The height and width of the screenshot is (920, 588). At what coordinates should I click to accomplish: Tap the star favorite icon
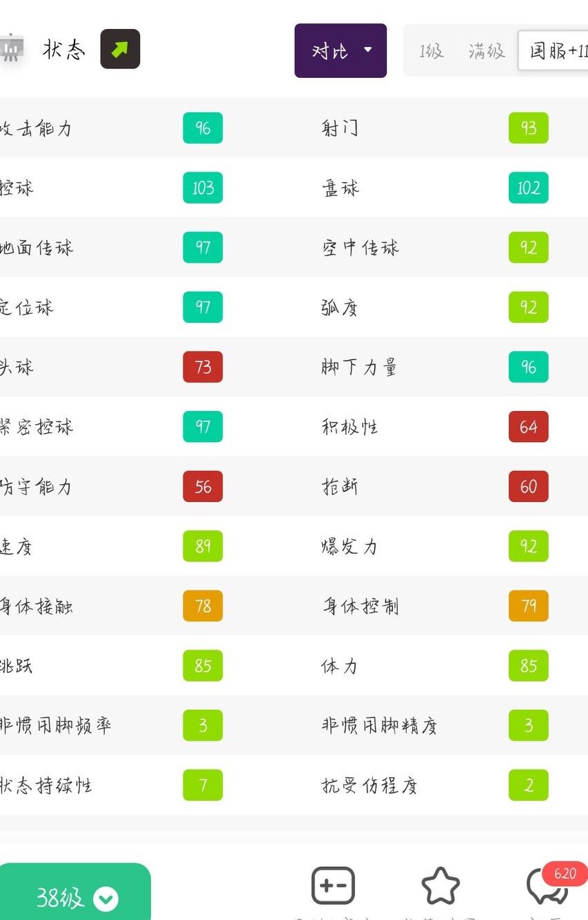(440, 886)
